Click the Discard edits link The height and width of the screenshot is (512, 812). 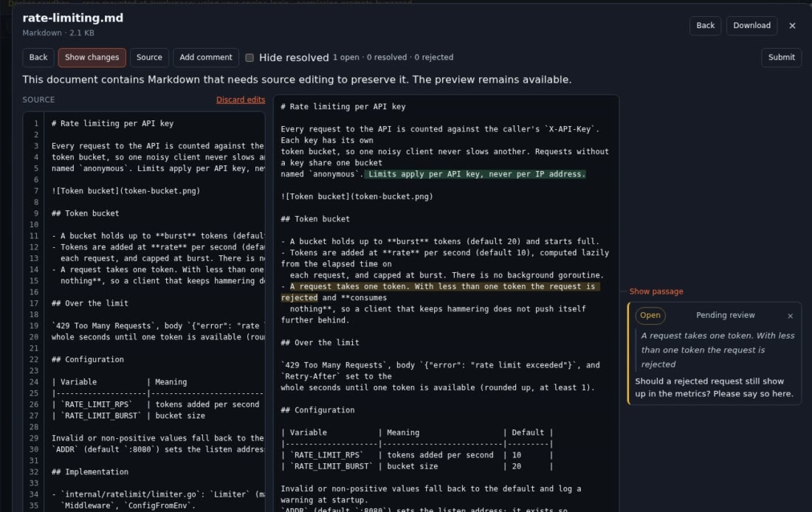(241, 100)
